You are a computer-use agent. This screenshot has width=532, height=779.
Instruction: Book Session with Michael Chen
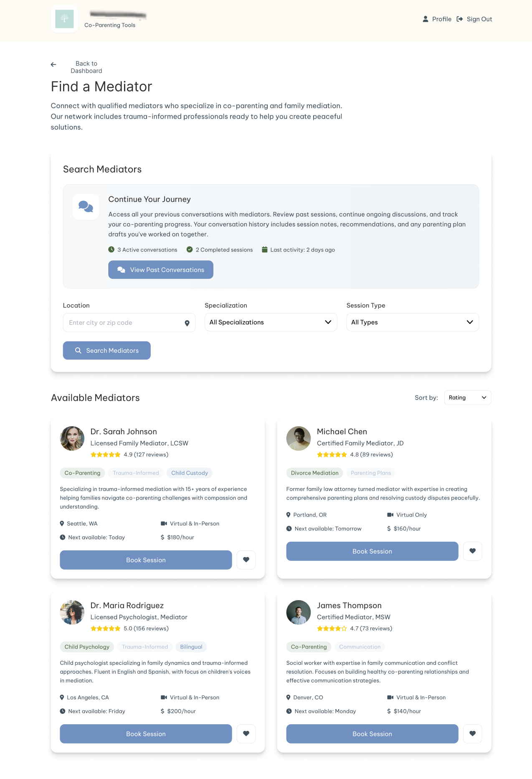(x=372, y=551)
